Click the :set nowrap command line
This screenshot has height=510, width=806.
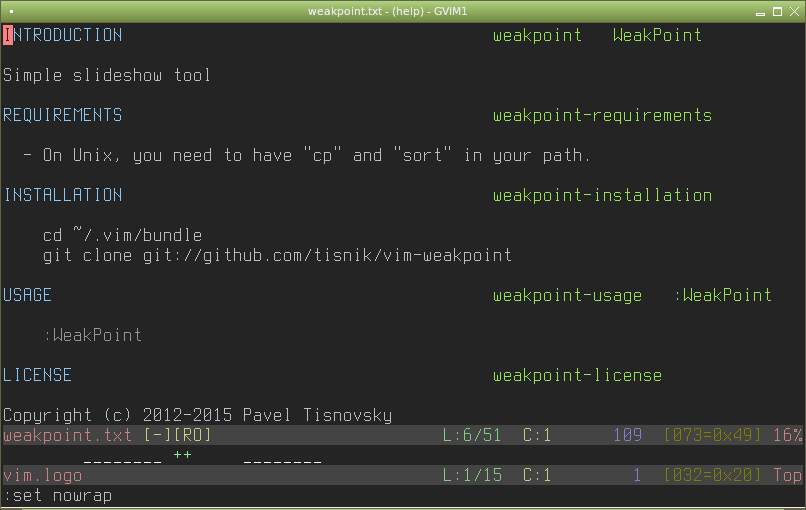tap(57, 496)
